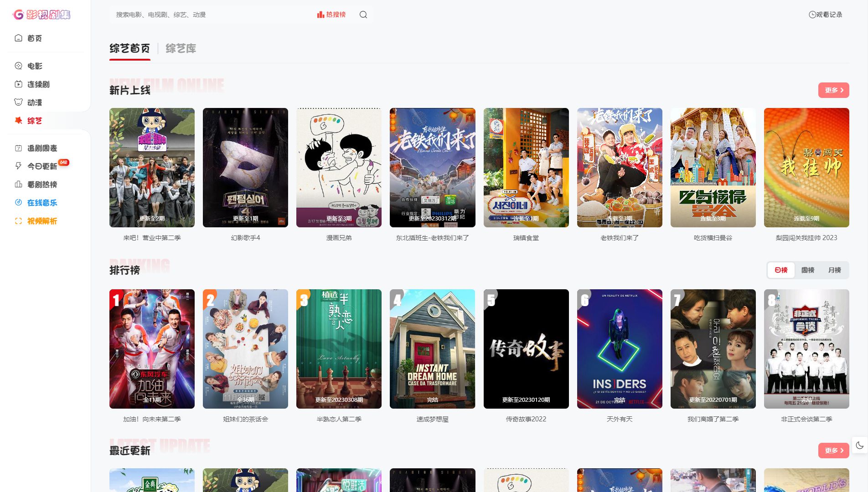Toggle dark mode moon icon
Image resolution: width=868 pixels, height=492 pixels.
[860, 446]
